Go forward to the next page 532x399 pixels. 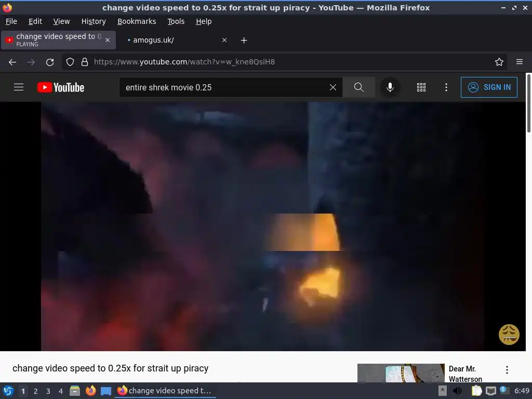click(31, 62)
